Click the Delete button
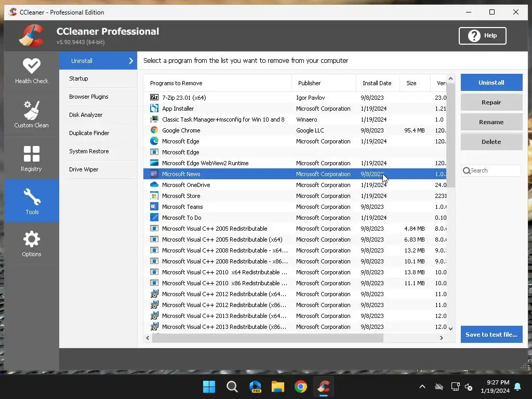The height and width of the screenshot is (399, 532). [491, 141]
